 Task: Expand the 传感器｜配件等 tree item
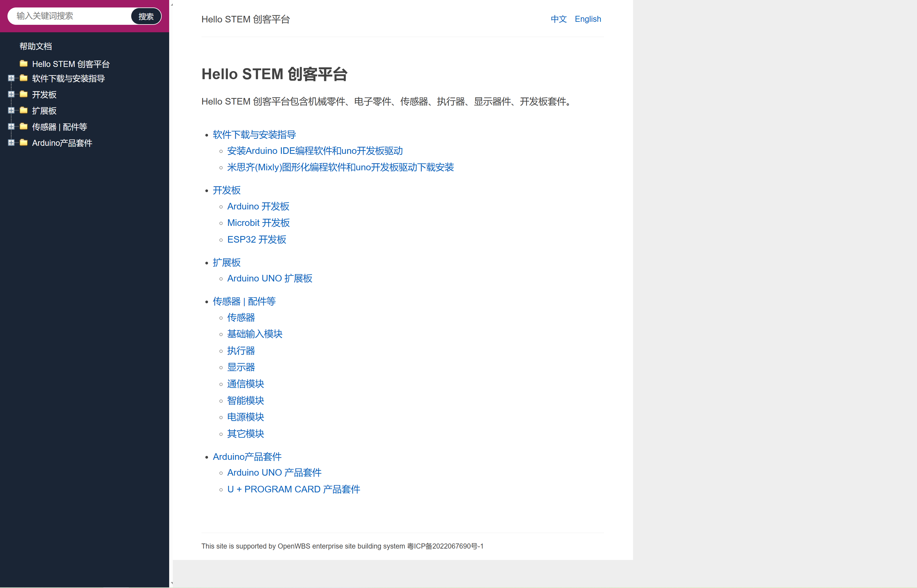[x=11, y=127]
